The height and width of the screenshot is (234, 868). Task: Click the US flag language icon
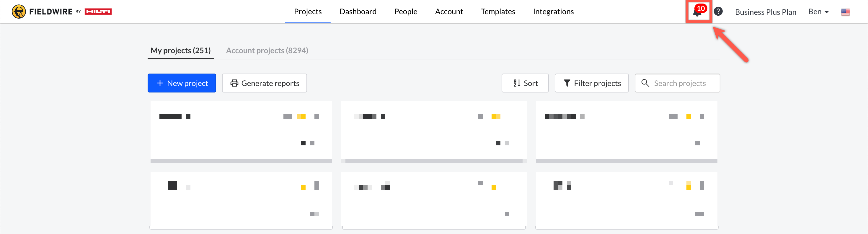845,12
